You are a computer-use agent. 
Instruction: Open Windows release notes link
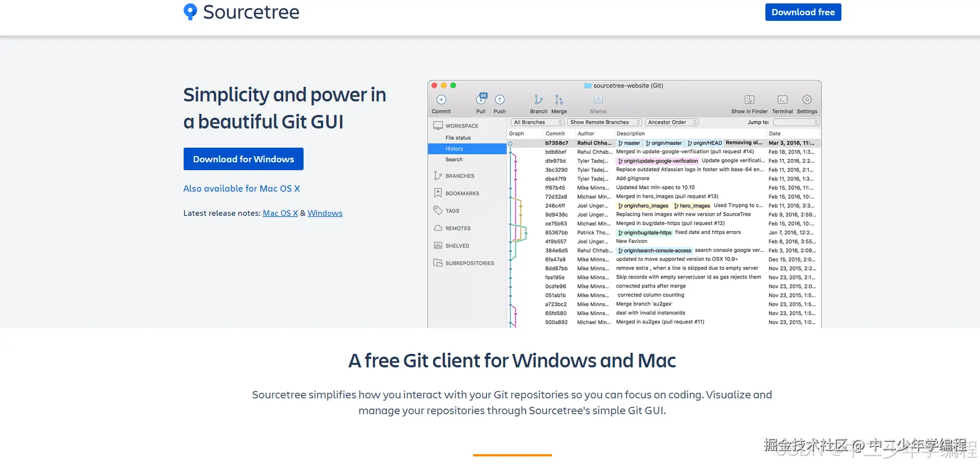click(325, 213)
